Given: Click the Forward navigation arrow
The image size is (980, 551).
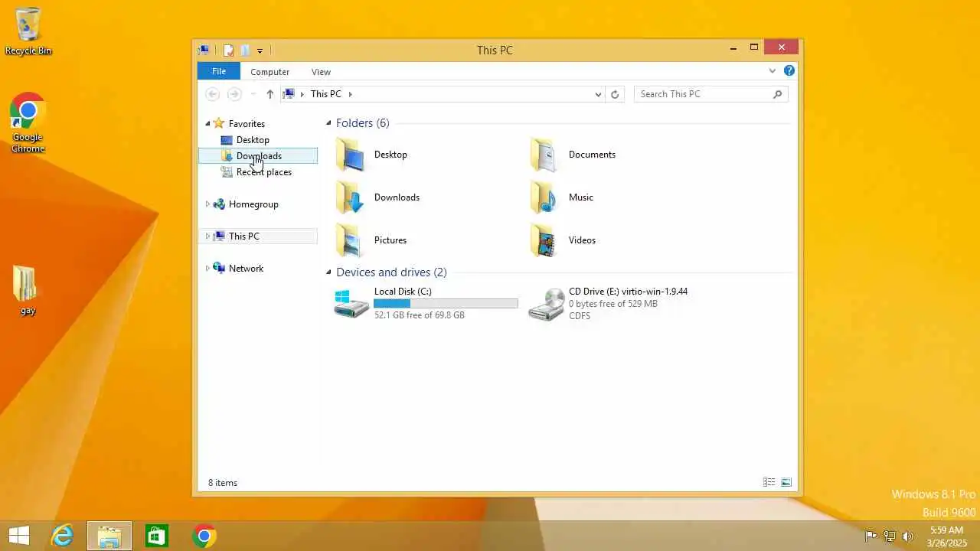Looking at the screenshot, I should click(235, 94).
